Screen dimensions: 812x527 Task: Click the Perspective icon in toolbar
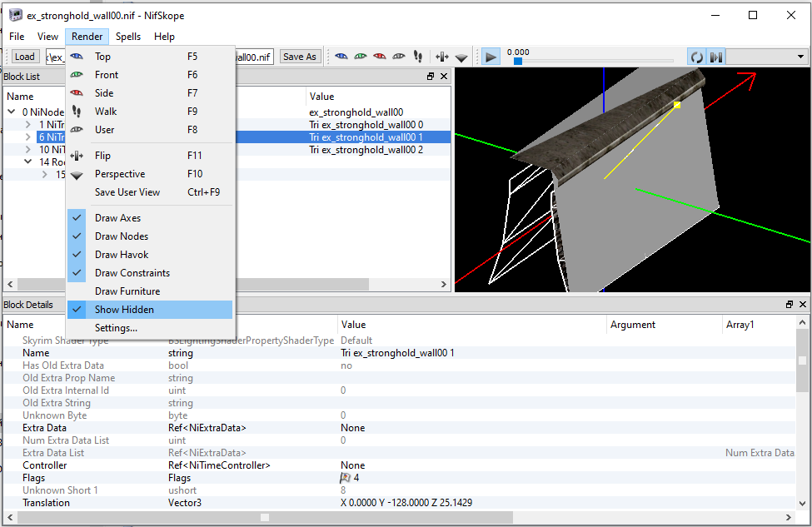(461, 57)
